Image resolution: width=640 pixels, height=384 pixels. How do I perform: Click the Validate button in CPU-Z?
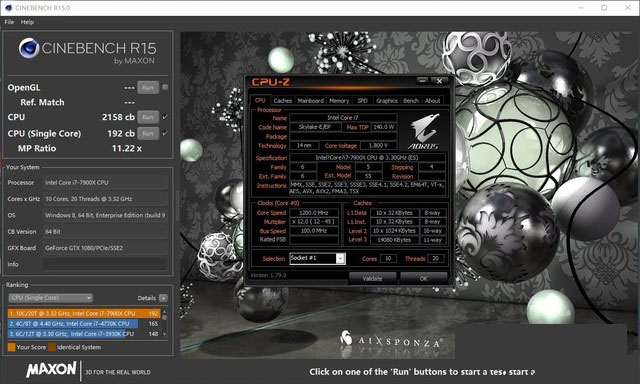[x=372, y=279]
